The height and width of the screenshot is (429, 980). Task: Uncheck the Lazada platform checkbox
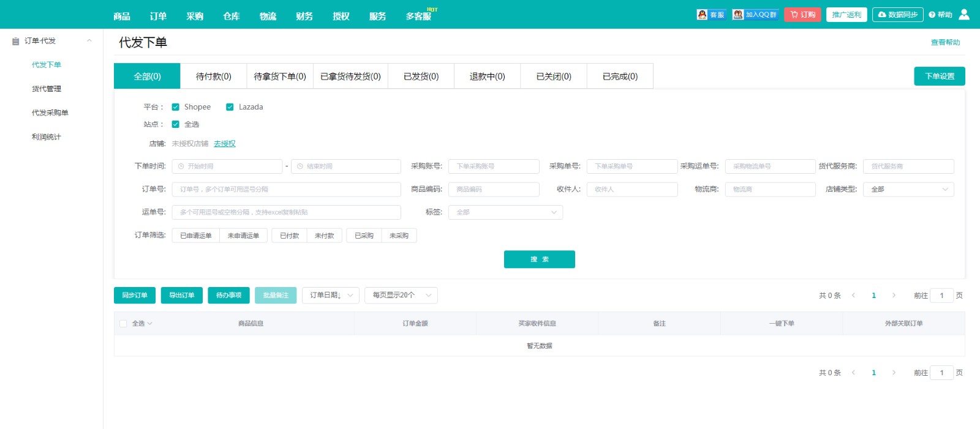coord(230,107)
